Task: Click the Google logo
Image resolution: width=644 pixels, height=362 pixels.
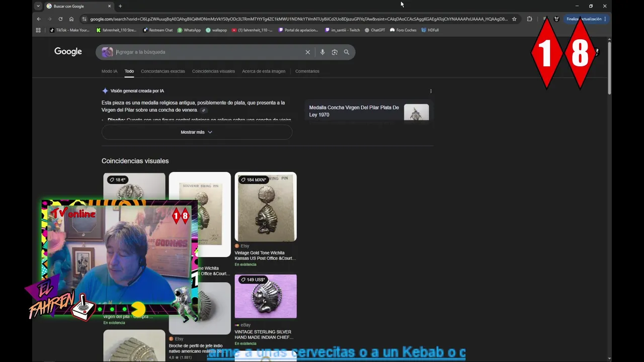Action: pyautogui.click(x=68, y=52)
